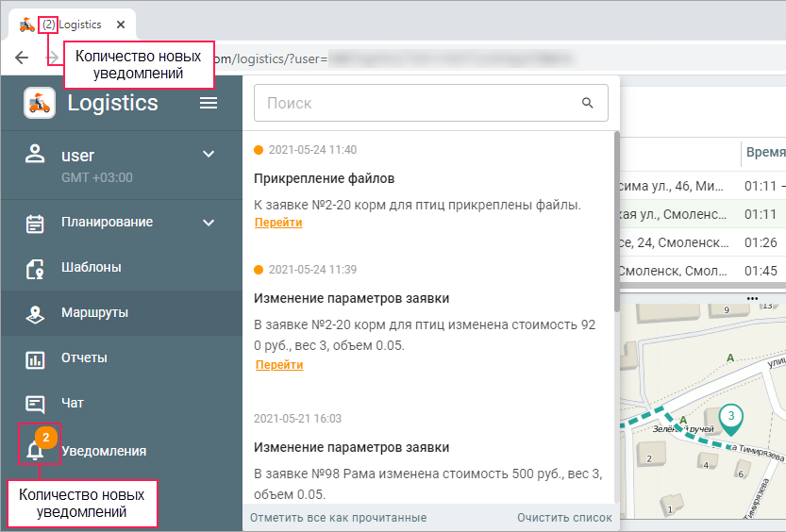
Task: Open the Шаблоны menu item
Action: tap(91, 267)
